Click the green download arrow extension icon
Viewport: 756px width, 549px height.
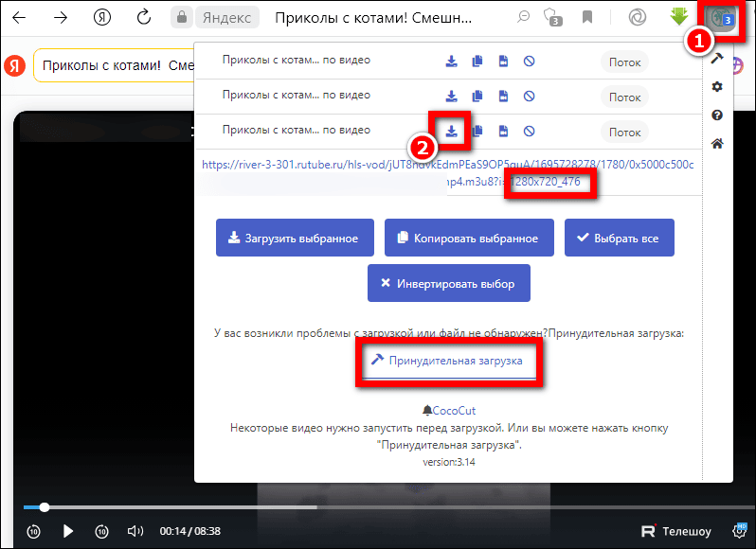click(677, 17)
